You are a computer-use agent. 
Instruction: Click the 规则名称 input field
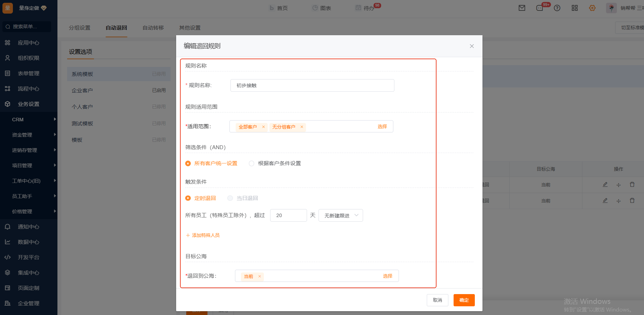tap(312, 85)
